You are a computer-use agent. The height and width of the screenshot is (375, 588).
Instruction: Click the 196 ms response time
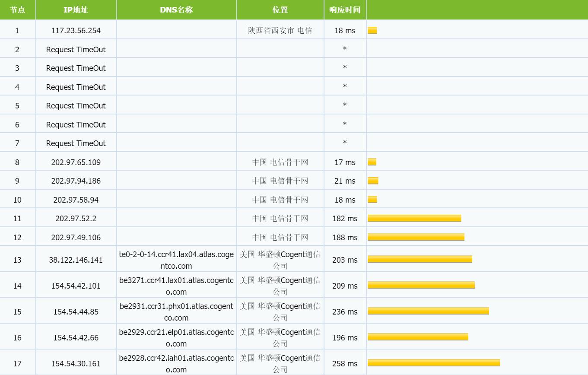pyautogui.click(x=345, y=338)
